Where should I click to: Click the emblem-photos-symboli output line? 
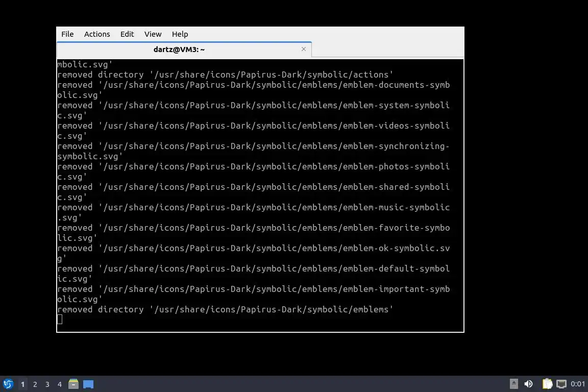coord(254,166)
